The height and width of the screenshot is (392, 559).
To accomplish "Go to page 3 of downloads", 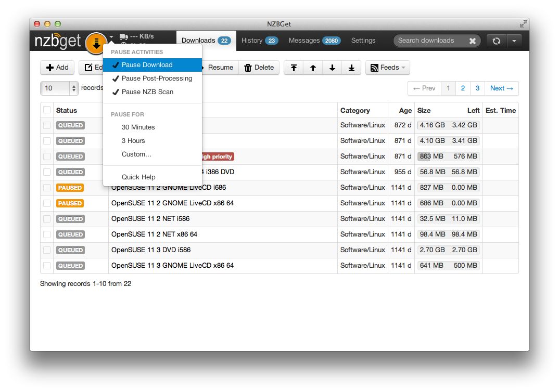I will coord(477,88).
